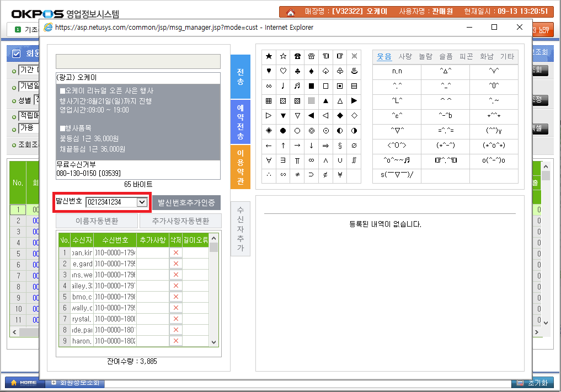Insert the hot springs symbol

354,71
